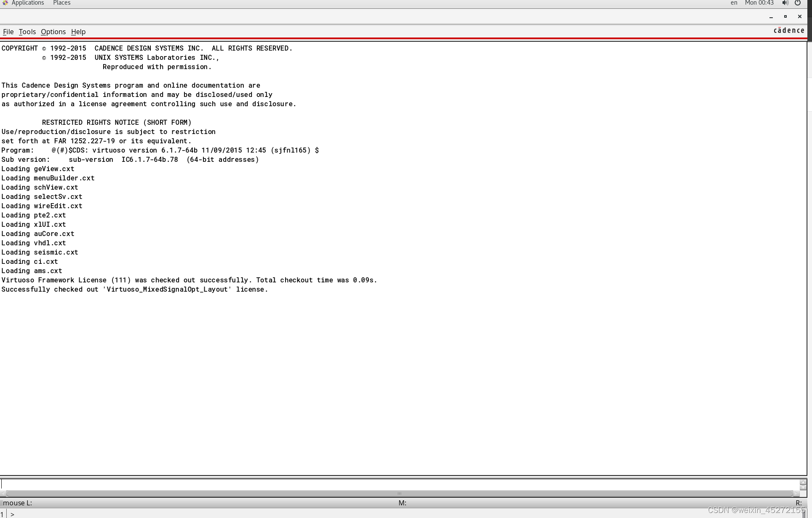
Task: Click the input scroll down arrow
Action: pyautogui.click(x=803, y=487)
